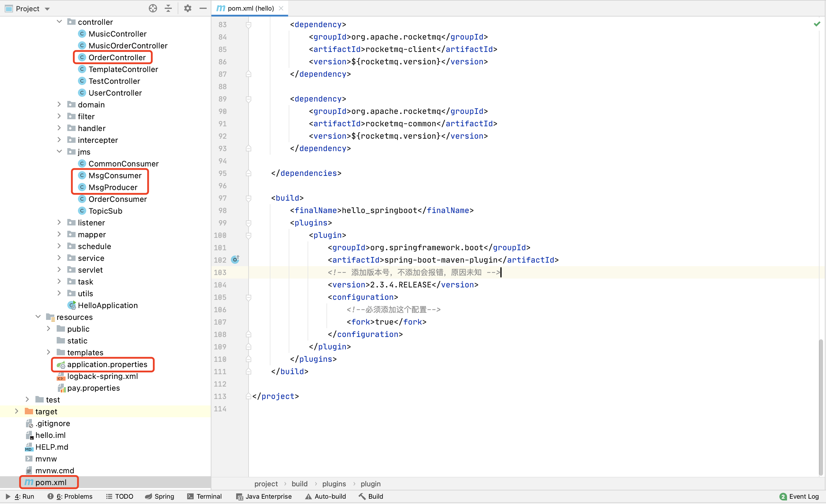Open Java Enterprise tool window
The image size is (826, 504).
tap(264, 496)
